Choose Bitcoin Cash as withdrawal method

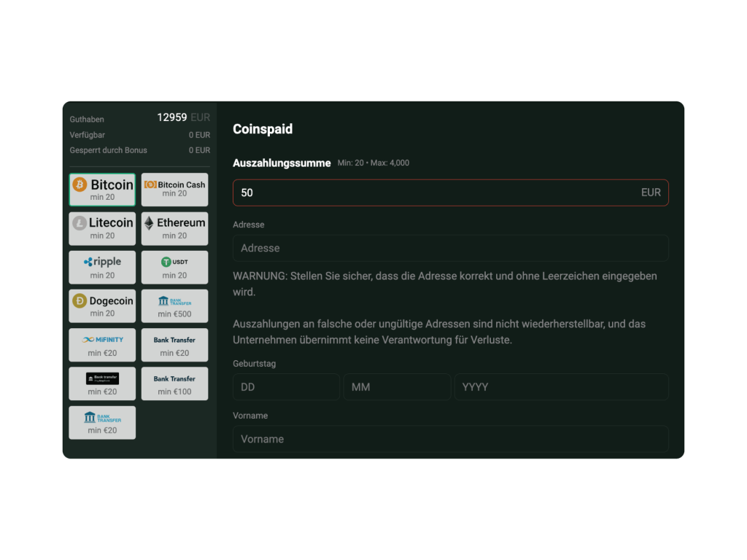click(175, 190)
